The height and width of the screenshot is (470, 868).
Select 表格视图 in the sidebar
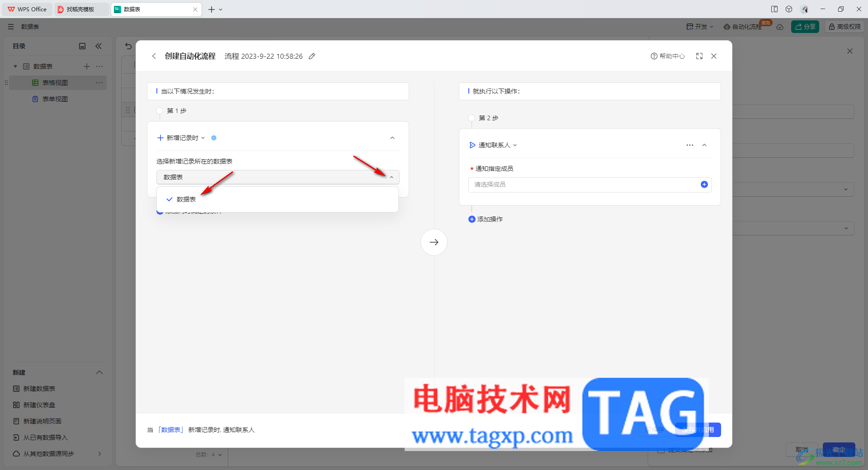[x=58, y=83]
